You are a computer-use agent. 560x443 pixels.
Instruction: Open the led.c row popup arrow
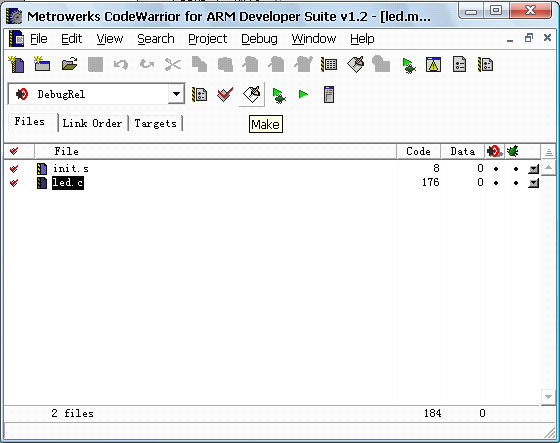click(x=534, y=183)
